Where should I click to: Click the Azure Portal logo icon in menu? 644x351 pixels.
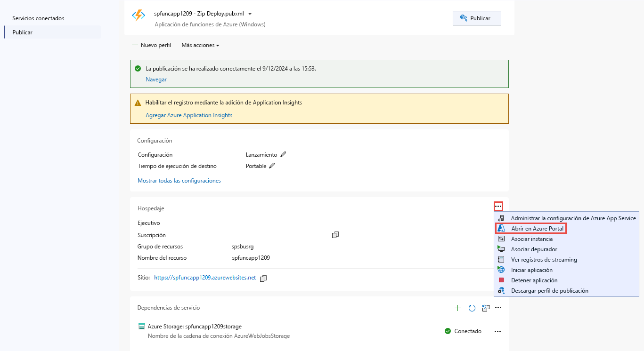(502, 228)
